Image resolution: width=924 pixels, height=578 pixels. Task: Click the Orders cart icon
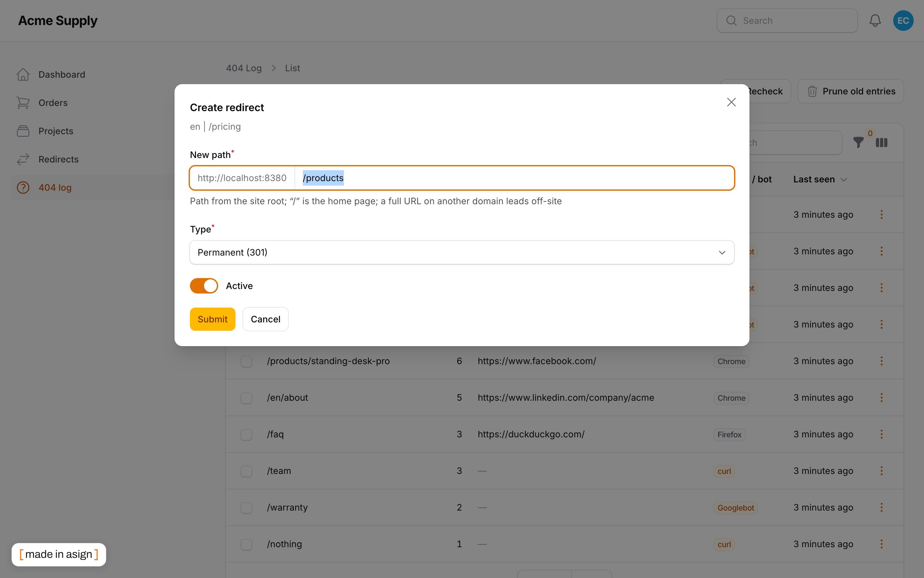pos(23,103)
